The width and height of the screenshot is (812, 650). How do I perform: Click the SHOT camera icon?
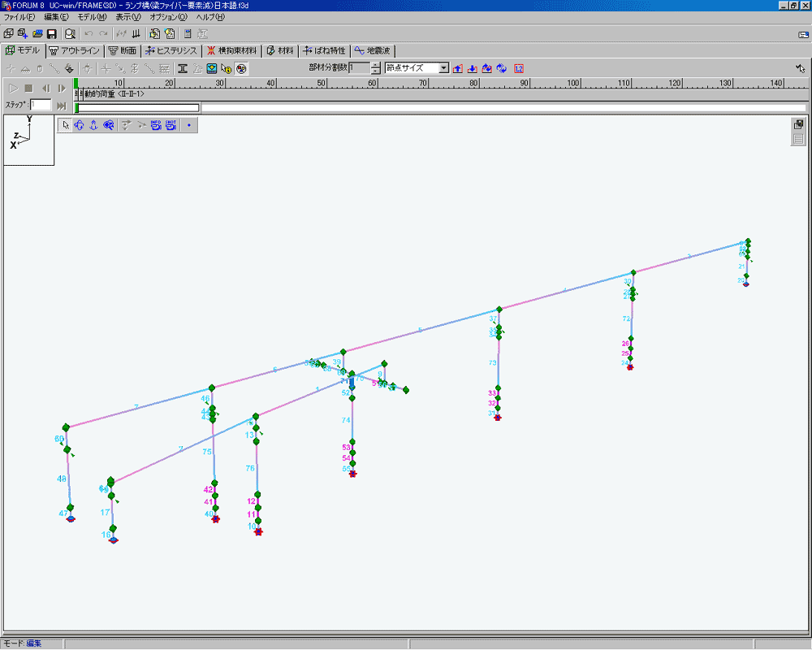171,125
